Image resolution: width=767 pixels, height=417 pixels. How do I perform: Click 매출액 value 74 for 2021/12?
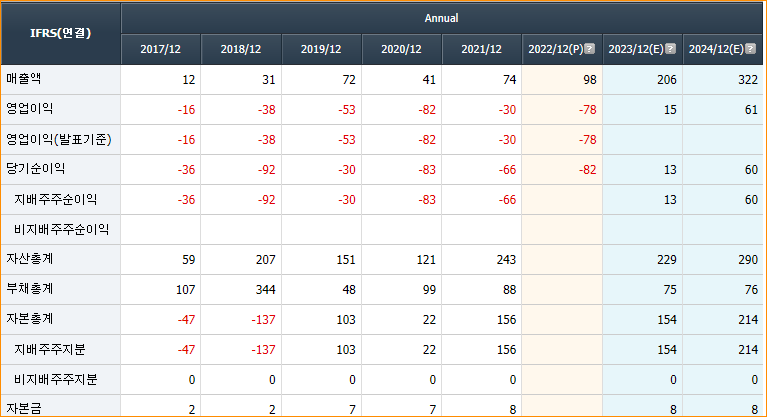[510, 80]
